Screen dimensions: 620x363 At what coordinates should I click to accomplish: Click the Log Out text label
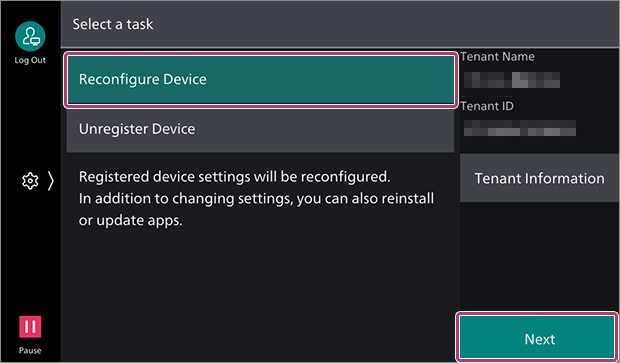(30, 60)
